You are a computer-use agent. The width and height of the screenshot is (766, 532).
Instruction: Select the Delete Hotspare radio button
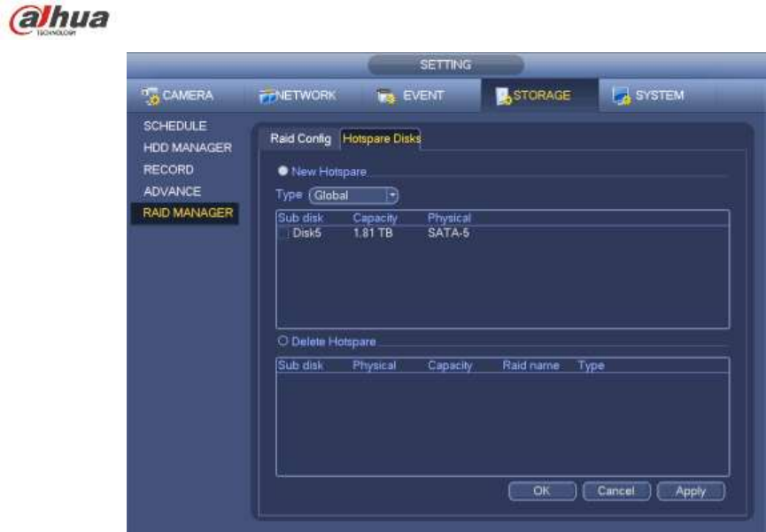pyautogui.click(x=282, y=341)
